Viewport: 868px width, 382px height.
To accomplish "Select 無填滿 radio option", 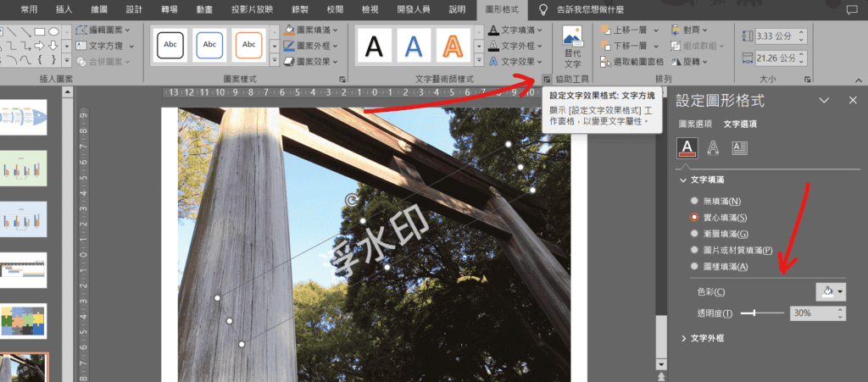I will tap(715, 202).
